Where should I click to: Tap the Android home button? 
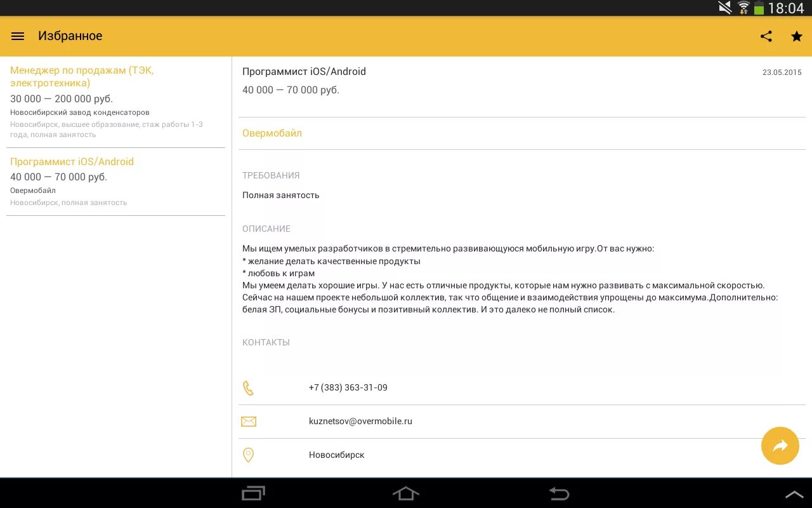pos(406,493)
